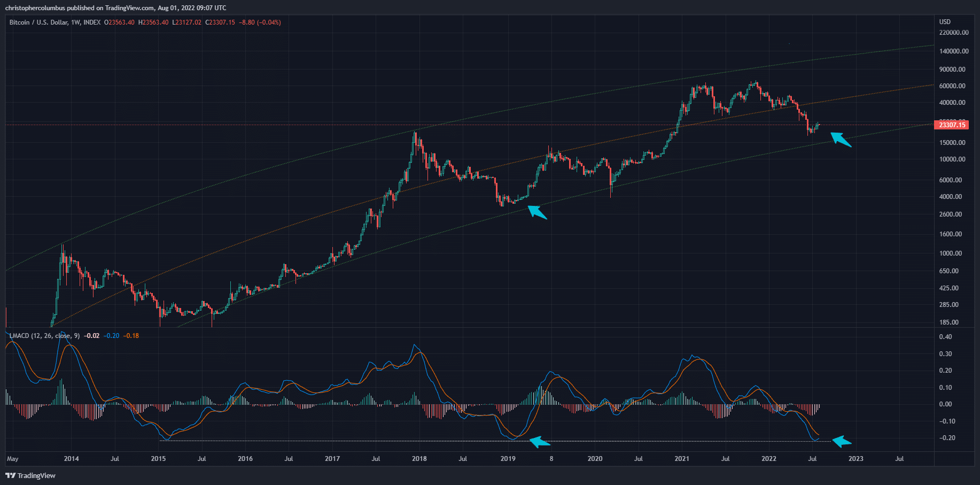This screenshot has width=980, height=485.
Task: Click the 1600.00 price axis label
Action: [x=952, y=234]
